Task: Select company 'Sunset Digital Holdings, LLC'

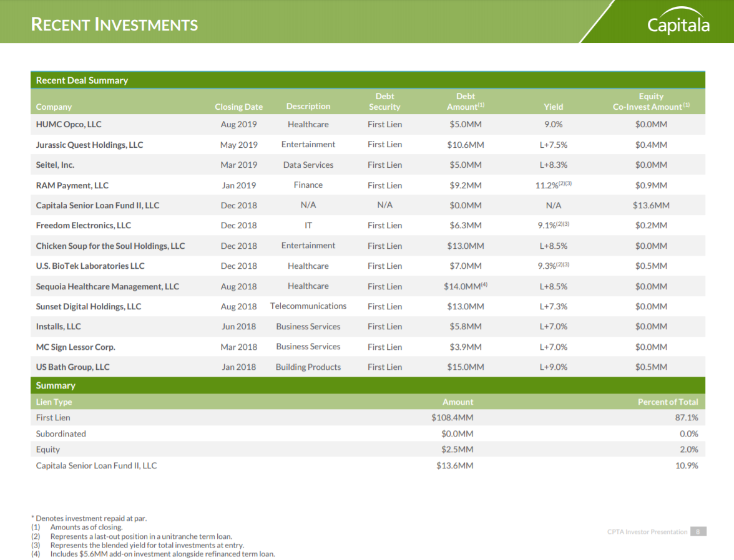Action: (x=89, y=306)
